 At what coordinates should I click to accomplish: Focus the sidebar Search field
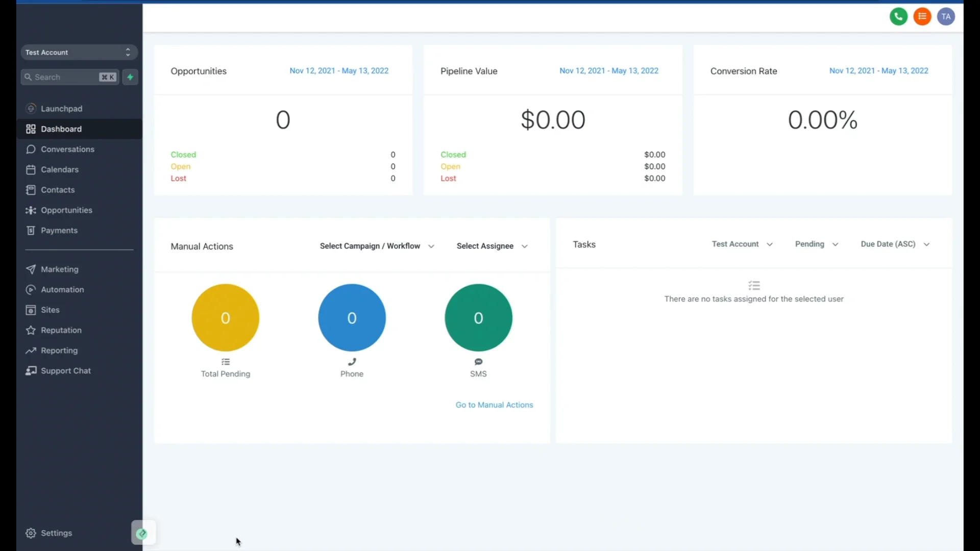70,77
